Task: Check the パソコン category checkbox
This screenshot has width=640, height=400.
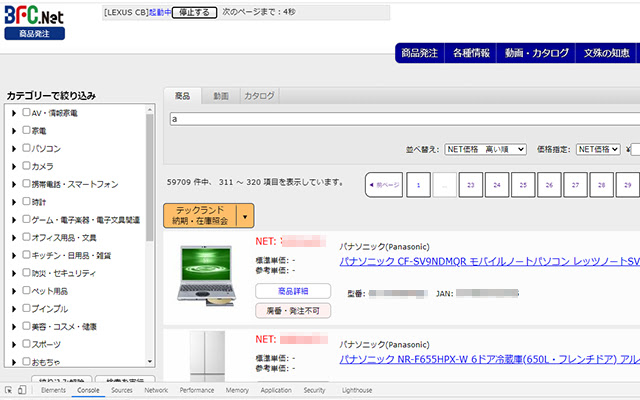Action: click(x=26, y=147)
